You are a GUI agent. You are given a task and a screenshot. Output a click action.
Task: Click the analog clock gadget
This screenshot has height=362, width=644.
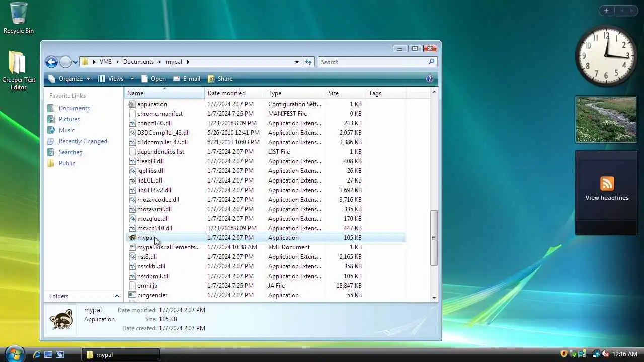pos(606,56)
